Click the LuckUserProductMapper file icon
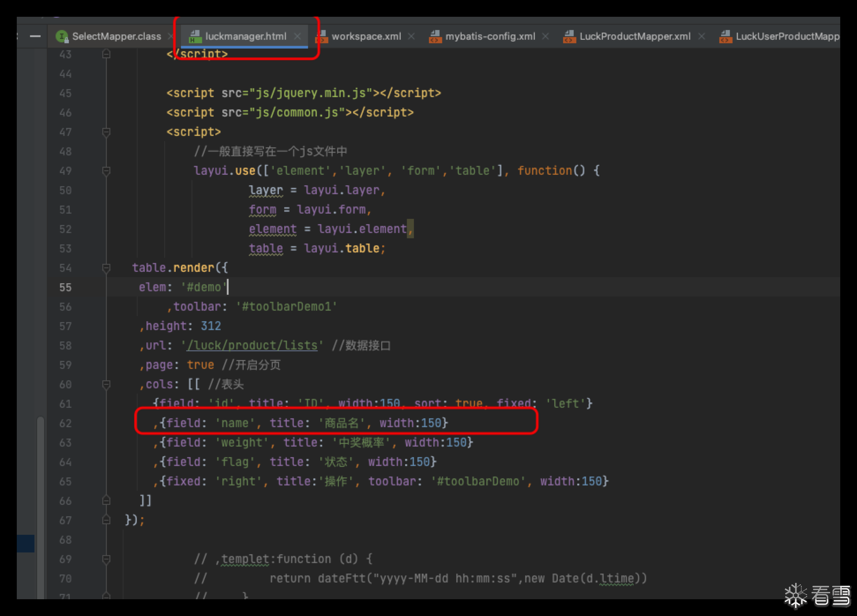This screenshot has height=616, width=857. [x=725, y=37]
